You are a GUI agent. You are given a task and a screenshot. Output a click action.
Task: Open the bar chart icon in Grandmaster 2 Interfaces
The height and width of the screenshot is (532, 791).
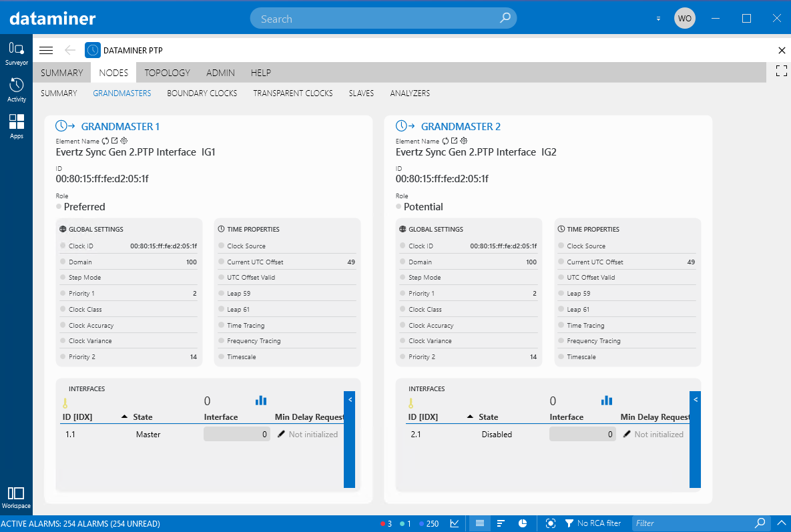tap(606, 401)
